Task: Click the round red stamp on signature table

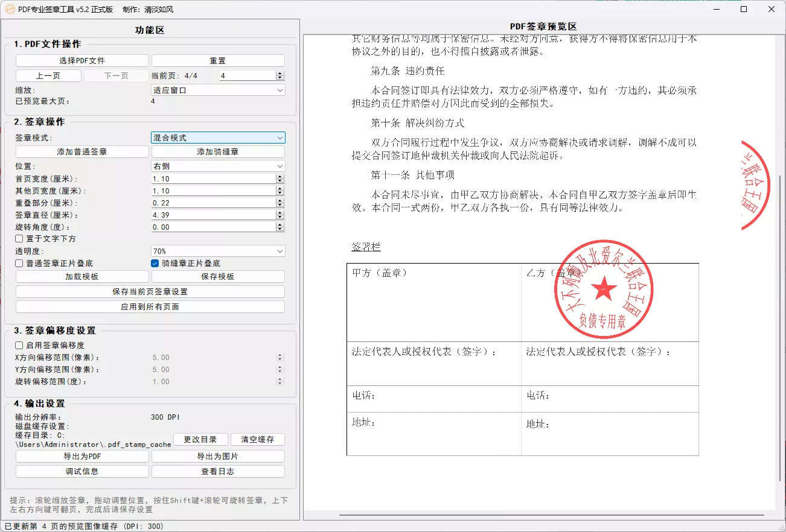Action: 604,290
